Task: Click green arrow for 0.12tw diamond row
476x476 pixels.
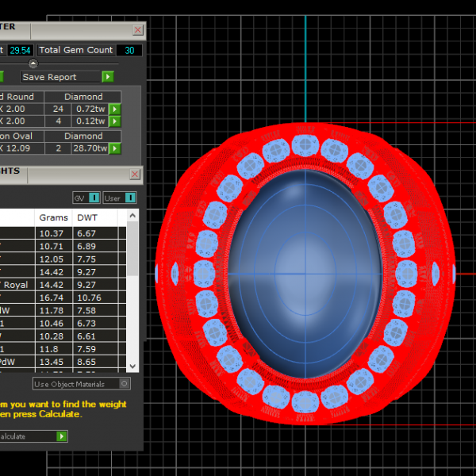Action: click(x=115, y=121)
